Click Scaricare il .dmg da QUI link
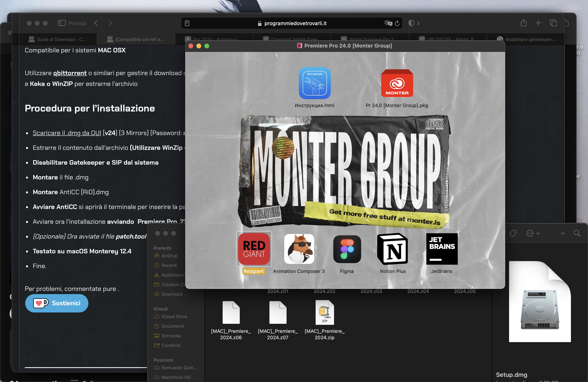Screen dimensions: 588x382 click(x=67, y=133)
